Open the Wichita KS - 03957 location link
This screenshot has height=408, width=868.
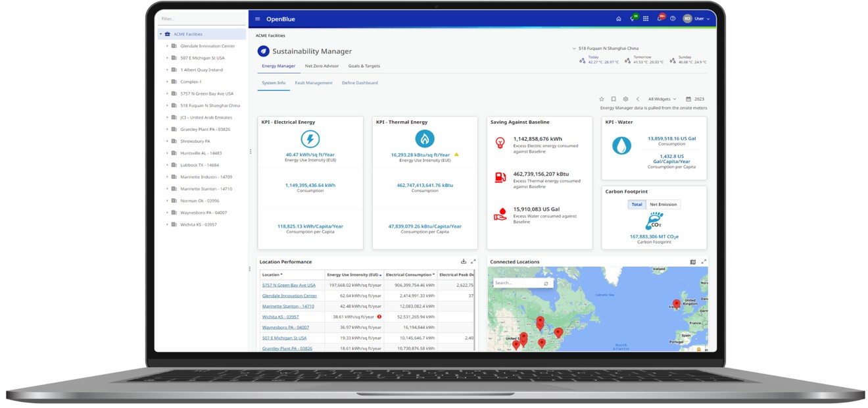click(280, 317)
